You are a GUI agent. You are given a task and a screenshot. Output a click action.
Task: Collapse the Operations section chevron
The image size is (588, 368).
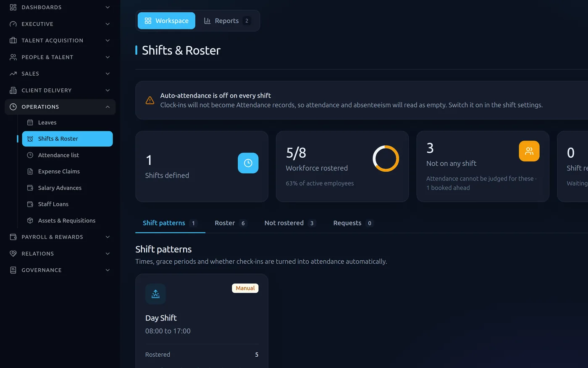(108, 107)
